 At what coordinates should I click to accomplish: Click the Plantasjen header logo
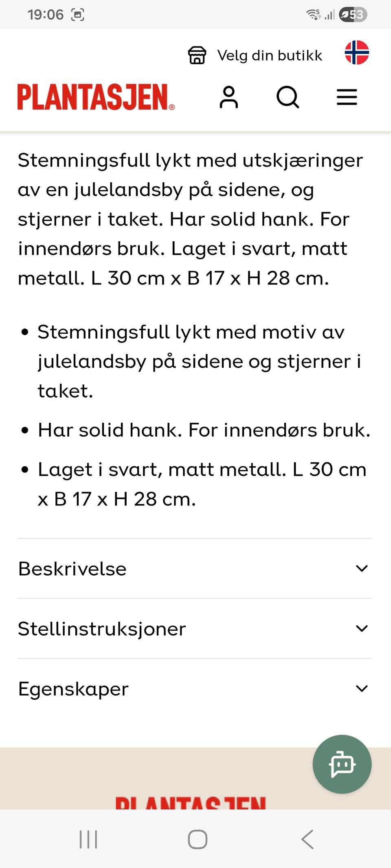click(x=96, y=97)
